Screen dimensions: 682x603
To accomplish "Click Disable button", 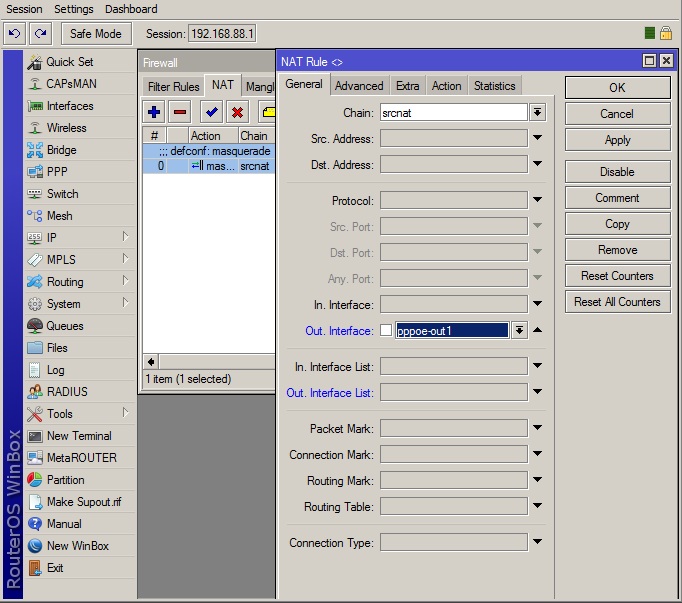I will 617,171.
